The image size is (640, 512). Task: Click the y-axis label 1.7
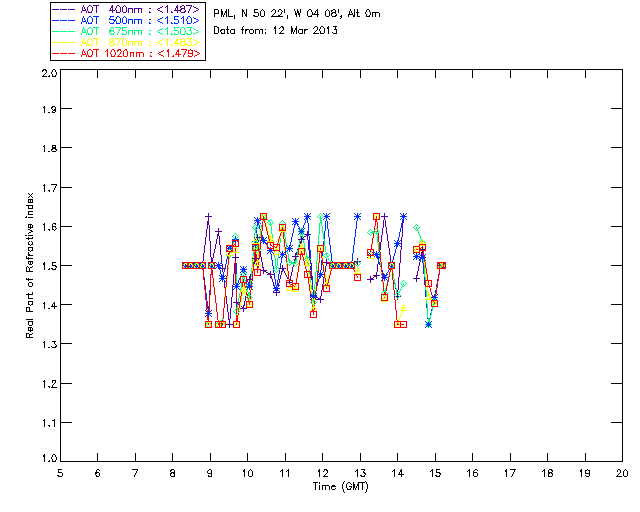pyautogui.click(x=49, y=187)
